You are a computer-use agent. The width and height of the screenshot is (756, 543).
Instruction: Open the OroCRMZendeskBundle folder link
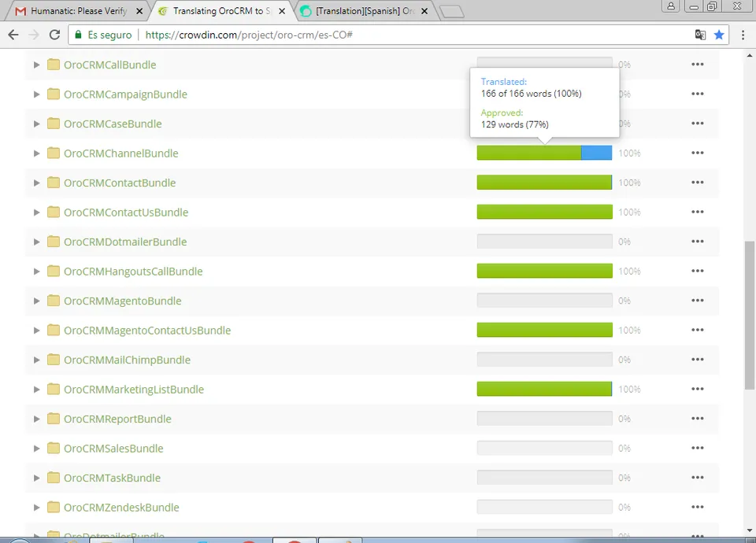(121, 508)
